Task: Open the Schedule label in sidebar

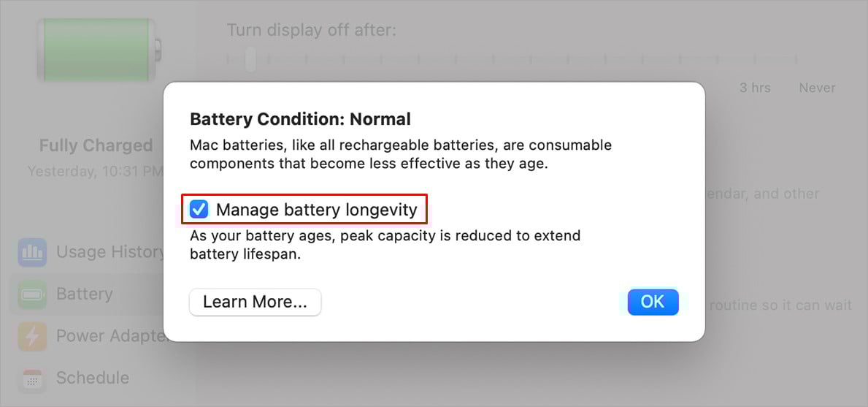Action: point(93,379)
